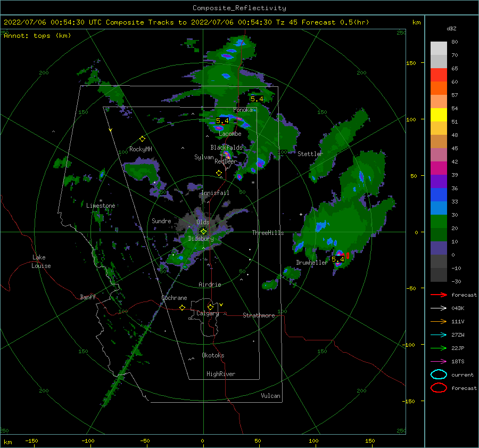Pick the red 60-65 dBZ swatch
Viewport: 479px width, 448px height.
tap(439, 75)
